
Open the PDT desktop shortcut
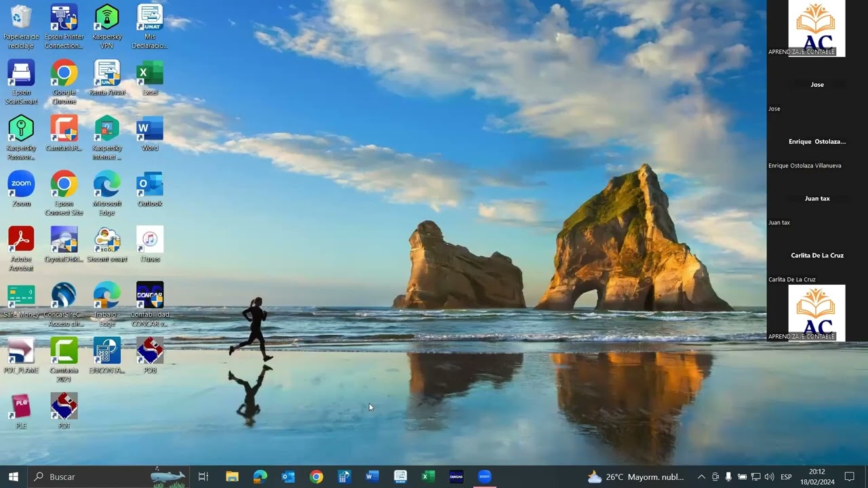pyautogui.click(x=64, y=411)
